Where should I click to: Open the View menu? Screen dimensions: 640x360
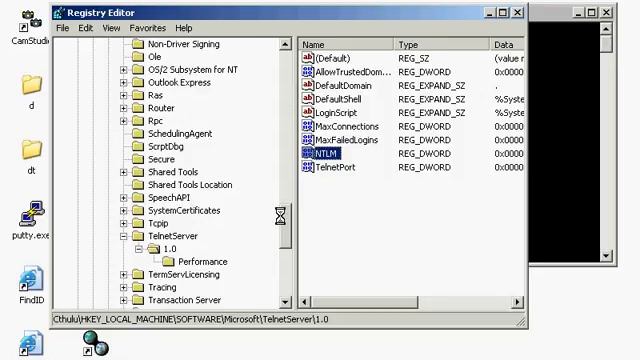(x=111, y=28)
